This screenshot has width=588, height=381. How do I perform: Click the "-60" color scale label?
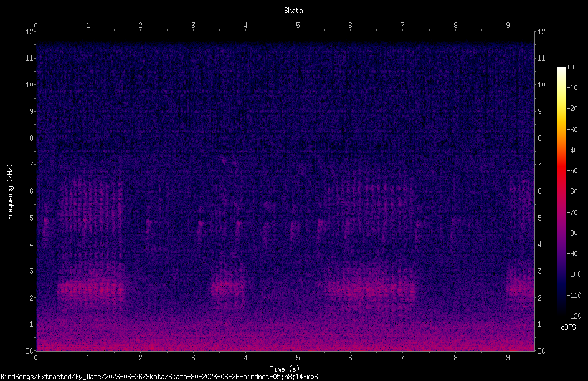click(x=572, y=191)
